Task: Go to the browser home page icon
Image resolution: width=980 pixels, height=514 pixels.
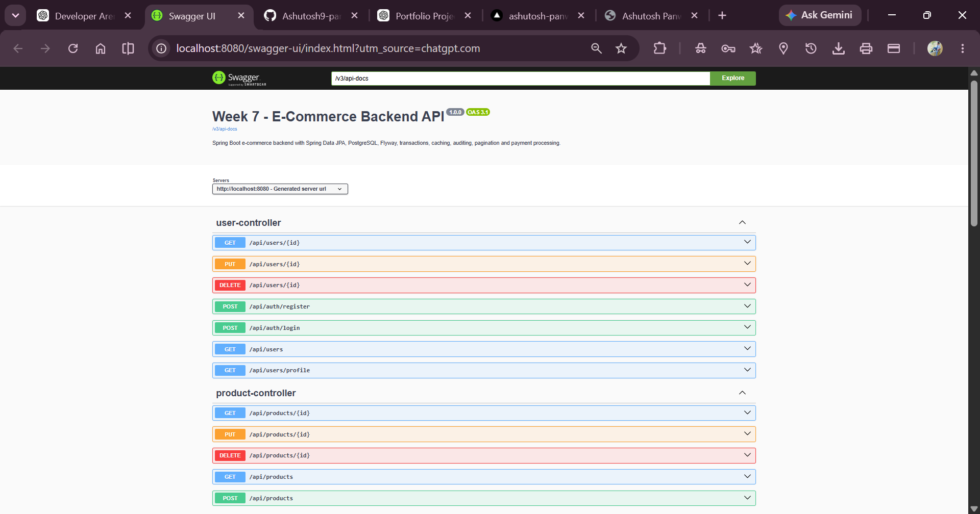Action: coord(101,48)
